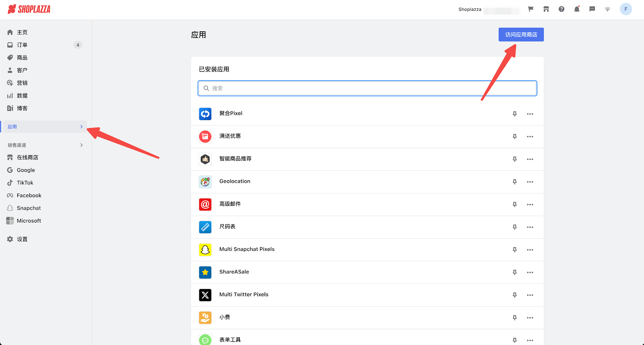The image size is (644, 345).
Task: Open more options for 高级邮件
Action: (x=530, y=205)
